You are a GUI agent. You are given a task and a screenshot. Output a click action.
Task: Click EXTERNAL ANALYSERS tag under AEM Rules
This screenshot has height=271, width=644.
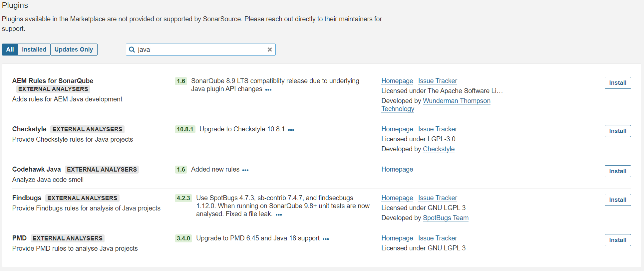click(x=53, y=89)
